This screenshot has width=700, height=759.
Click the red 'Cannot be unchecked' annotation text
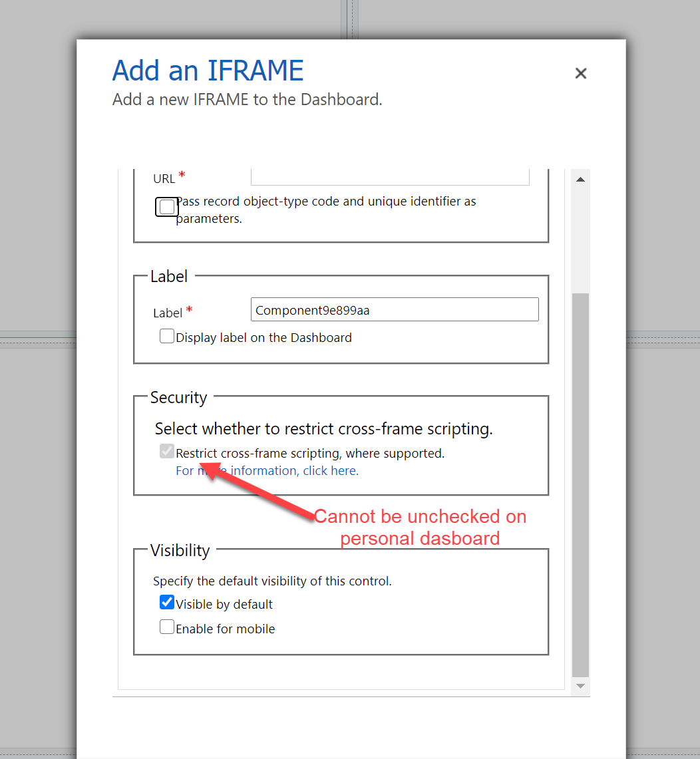click(x=420, y=527)
